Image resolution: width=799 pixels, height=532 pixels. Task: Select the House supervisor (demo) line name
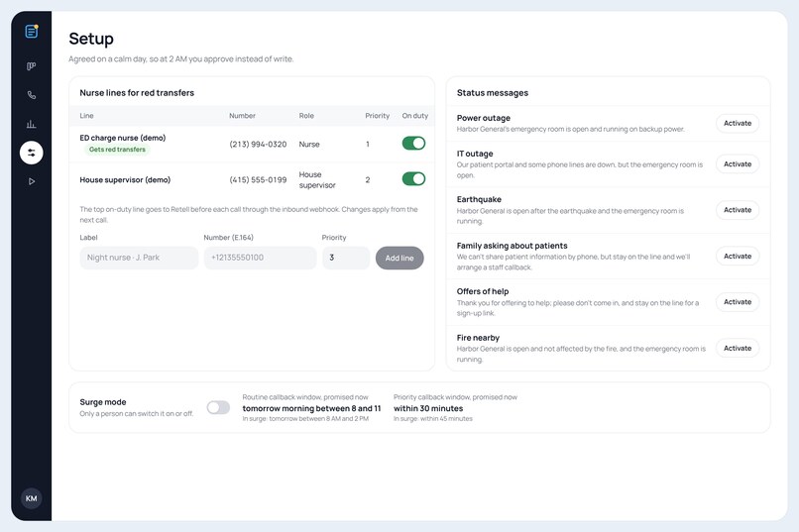(x=125, y=179)
